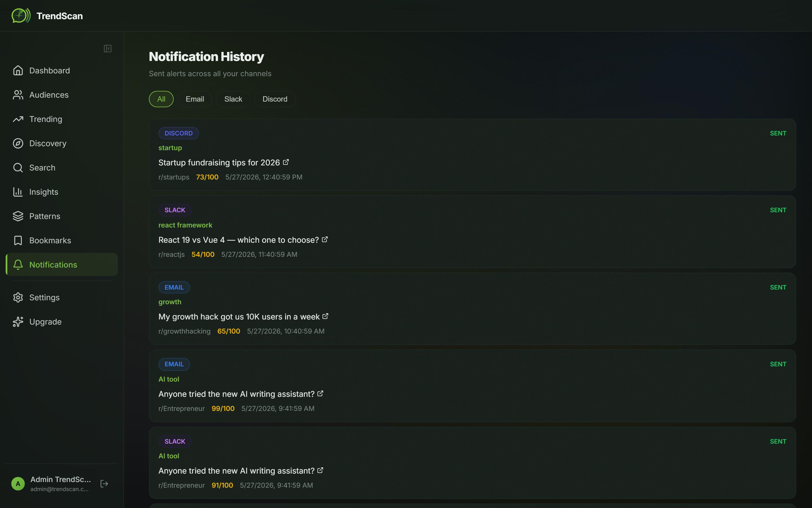Click r/growthhacking subreddit text
This screenshot has height=508, width=812.
click(x=185, y=331)
